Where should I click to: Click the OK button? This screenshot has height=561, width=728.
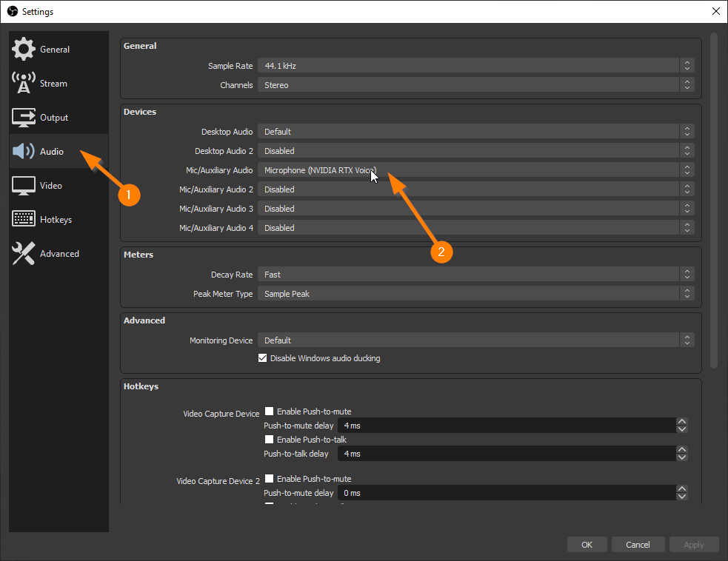587,545
